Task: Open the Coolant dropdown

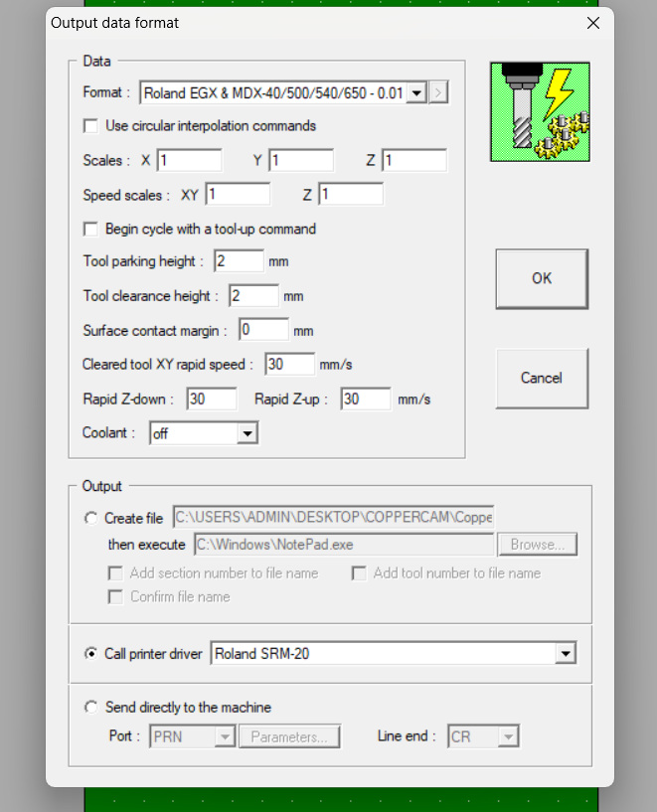Action: click(x=247, y=433)
